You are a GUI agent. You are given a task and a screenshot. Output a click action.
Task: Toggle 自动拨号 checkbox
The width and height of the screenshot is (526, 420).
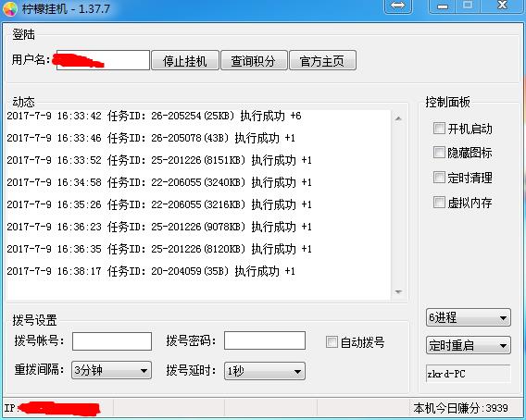pyautogui.click(x=332, y=342)
